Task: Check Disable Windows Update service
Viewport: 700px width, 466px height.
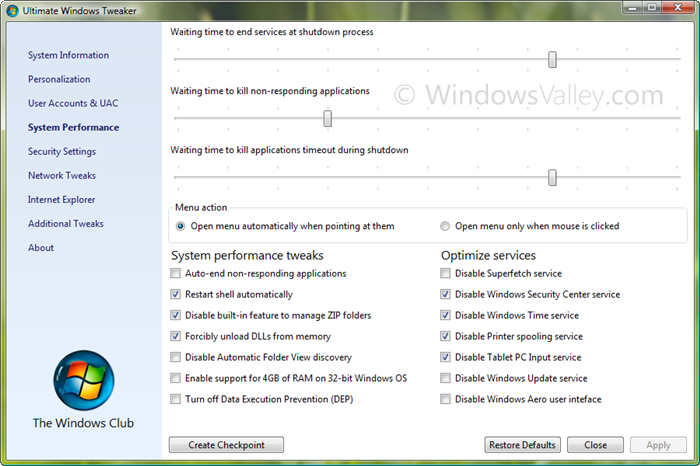Action: 445,378
